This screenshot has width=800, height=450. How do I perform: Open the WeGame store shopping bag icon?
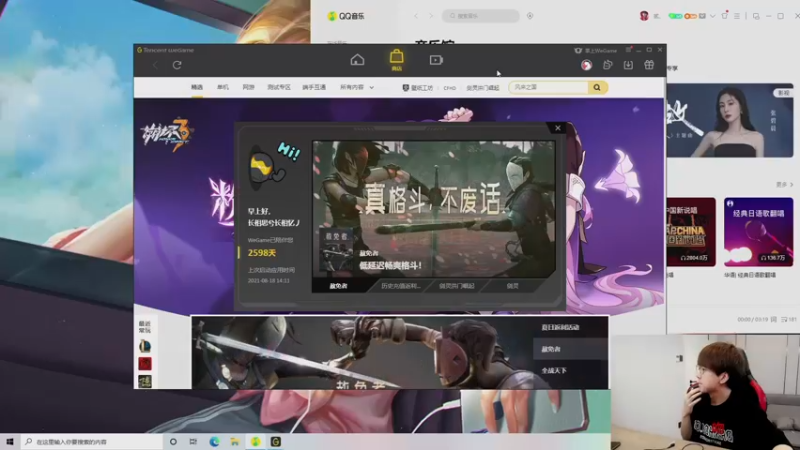[396, 59]
